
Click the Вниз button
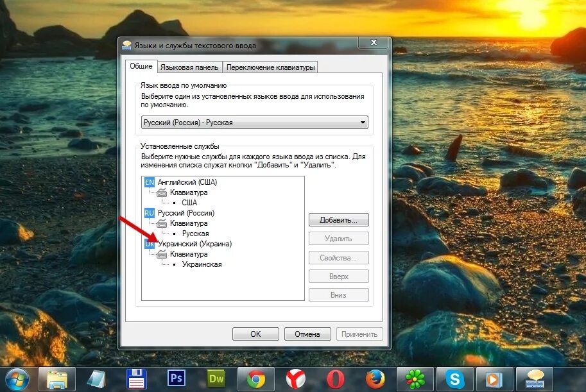point(339,295)
